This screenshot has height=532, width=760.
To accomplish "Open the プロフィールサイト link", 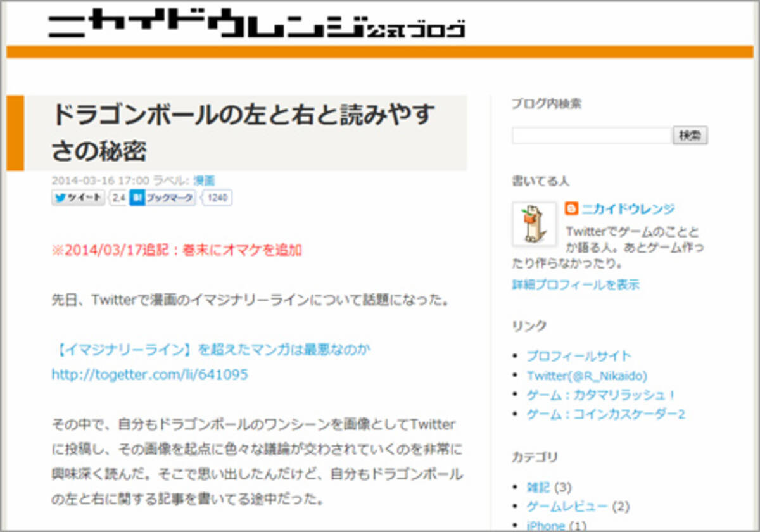I will tap(579, 356).
